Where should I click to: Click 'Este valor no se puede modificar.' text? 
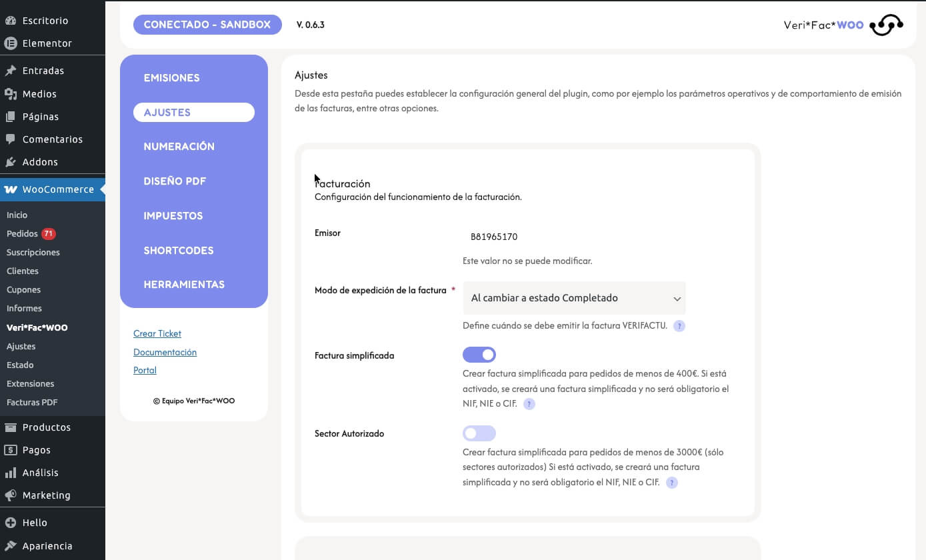tap(527, 261)
